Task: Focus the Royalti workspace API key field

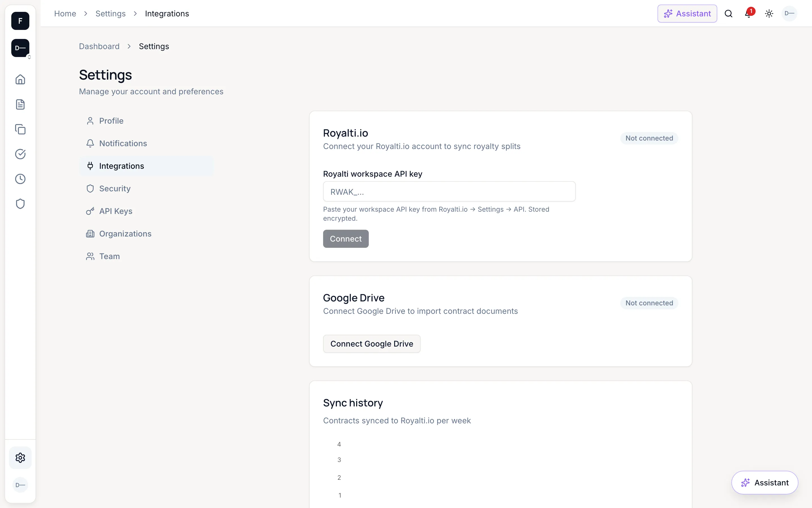Action: pyautogui.click(x=449, y=192)
